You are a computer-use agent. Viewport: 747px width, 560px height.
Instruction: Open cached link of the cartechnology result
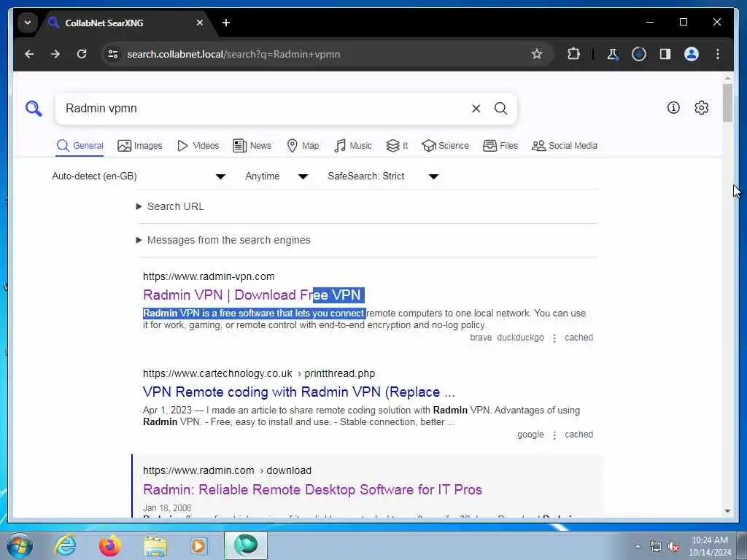[578, 435]
